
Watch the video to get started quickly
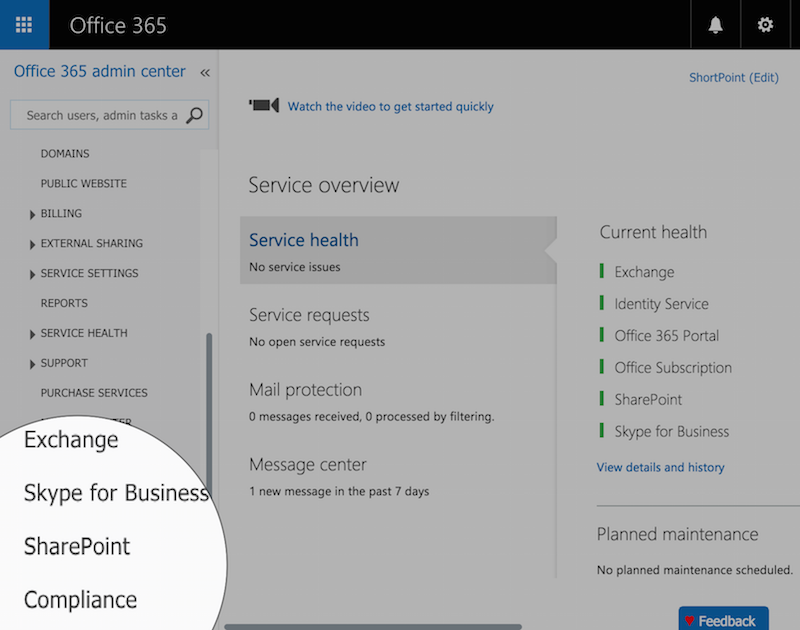(x=390, y=106)
